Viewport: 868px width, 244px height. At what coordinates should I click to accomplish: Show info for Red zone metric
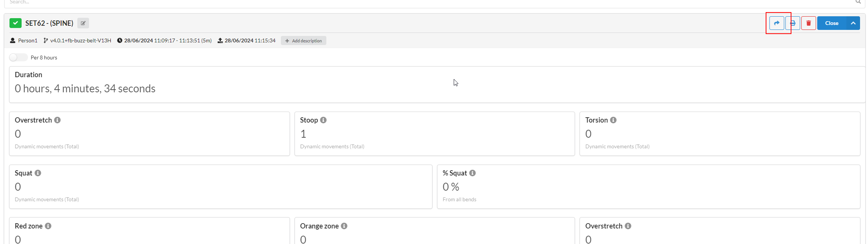(48, 226)
